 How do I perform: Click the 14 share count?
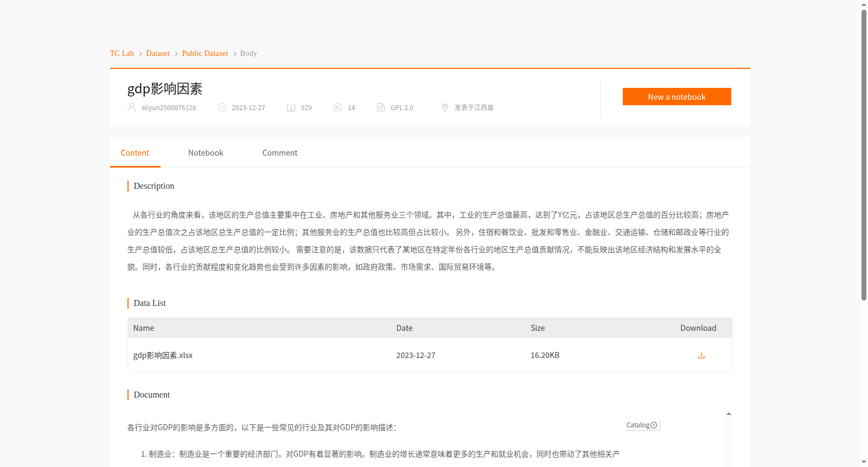point(352,108)
